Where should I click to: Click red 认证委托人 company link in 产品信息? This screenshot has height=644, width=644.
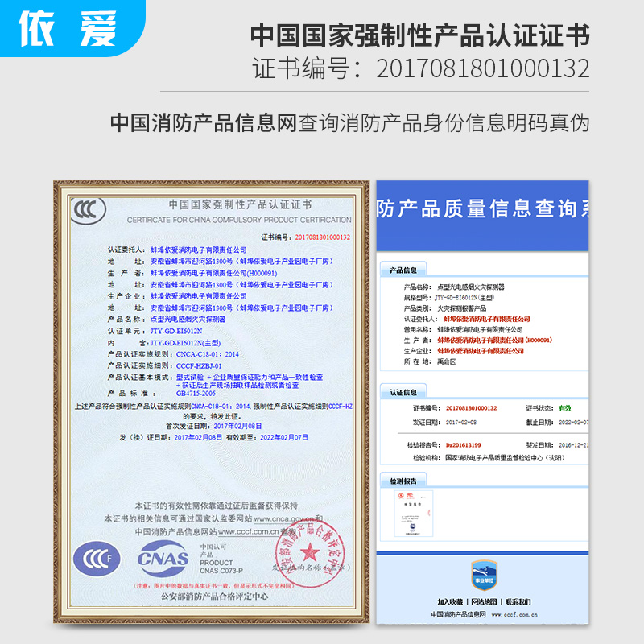pyautogui.click(x=486, y=319)
